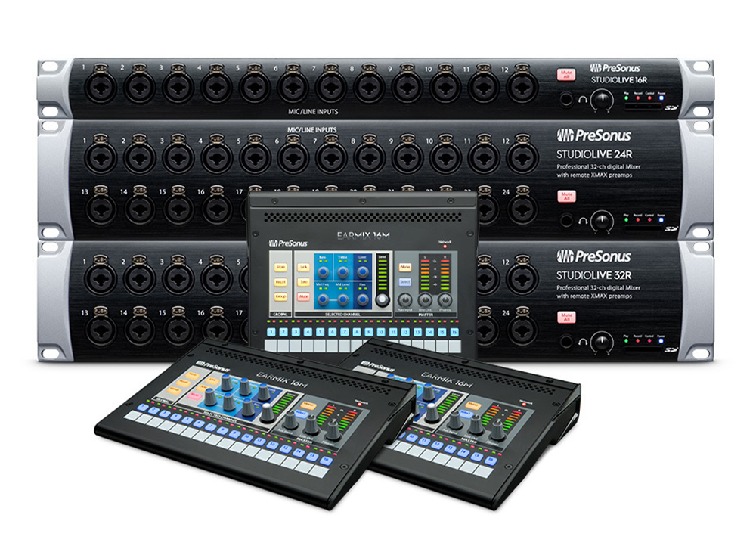Viewport: 756px width, 552px height.
Task: Toggle the Solo button on upright EarMix
Action: click(x=303, y=281)
